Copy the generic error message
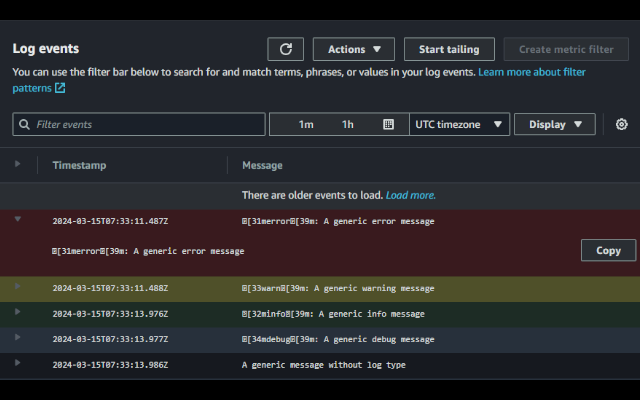Image resolution: width=640 pixels, height=400 pixels. pos(608,250)
